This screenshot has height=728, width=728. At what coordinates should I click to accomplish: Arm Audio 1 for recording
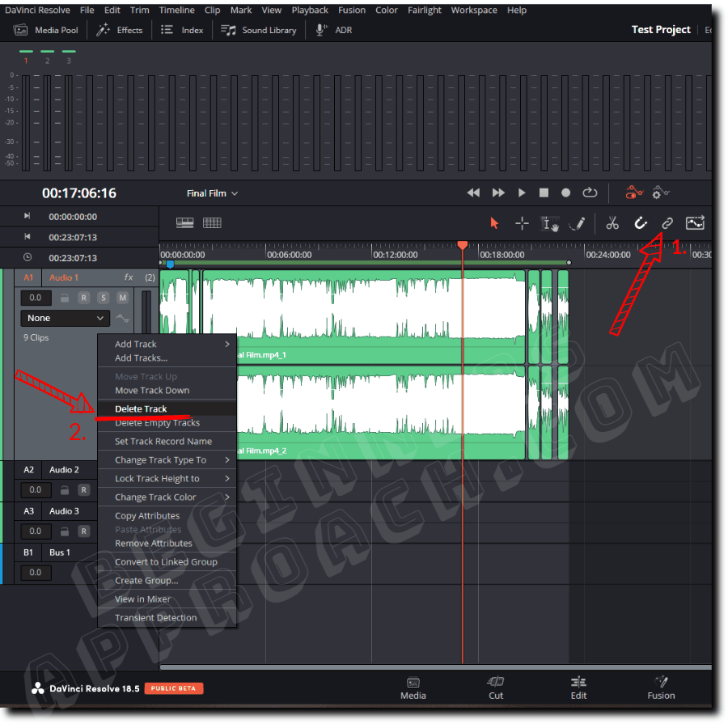83,298
